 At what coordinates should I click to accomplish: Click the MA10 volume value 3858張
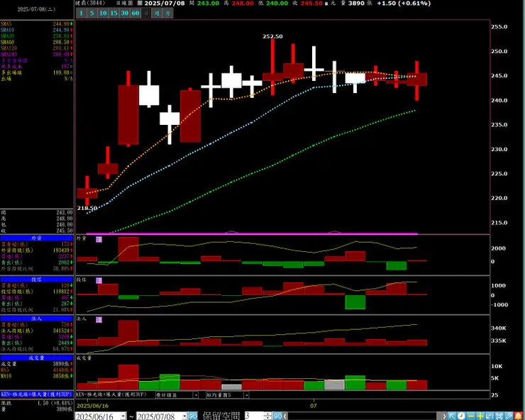[x=61, y=376]
